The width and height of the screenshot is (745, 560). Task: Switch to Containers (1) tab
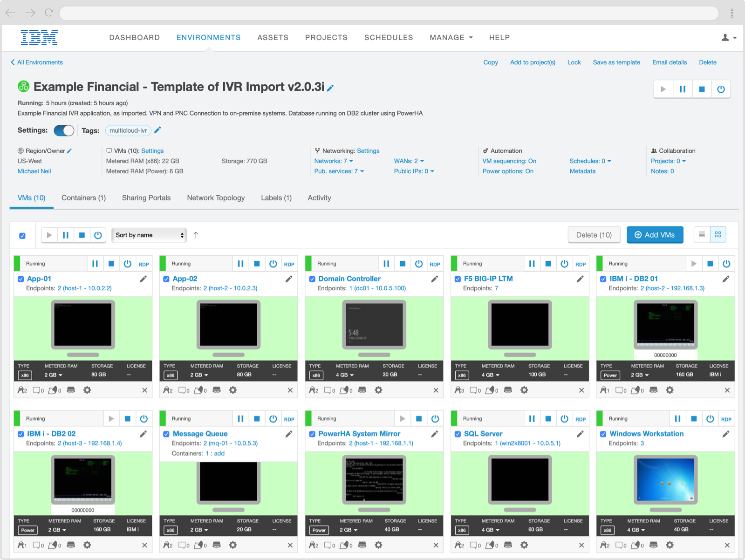[84, 198]
